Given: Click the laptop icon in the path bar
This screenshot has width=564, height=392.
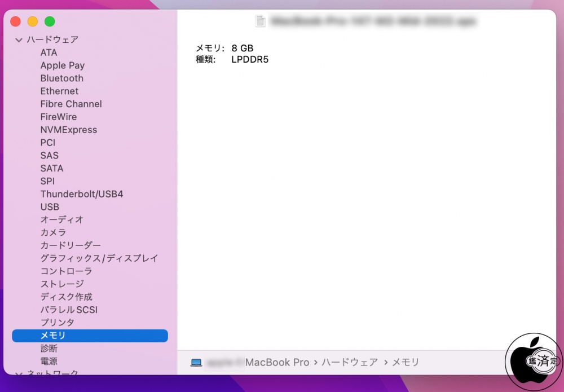Looking at the screenshot, I should pyautogui.click(x=196, y=362).
